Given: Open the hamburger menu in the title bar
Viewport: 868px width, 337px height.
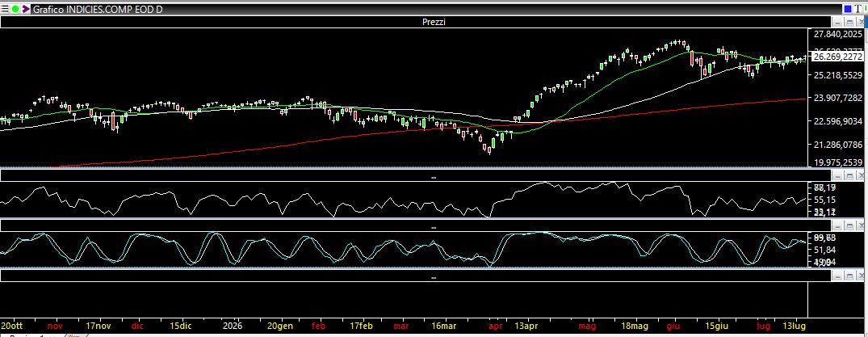Looking at the screenshot, I should coord(5,10).
